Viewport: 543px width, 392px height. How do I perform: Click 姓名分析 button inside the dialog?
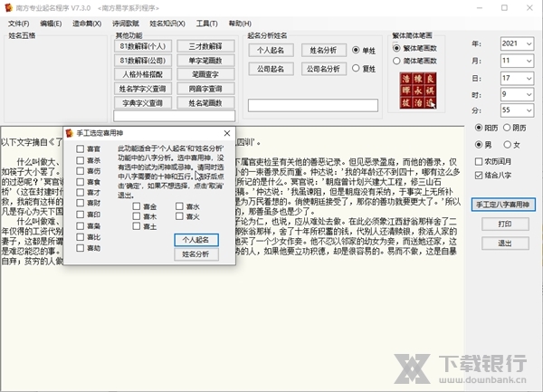click(196, 254)
